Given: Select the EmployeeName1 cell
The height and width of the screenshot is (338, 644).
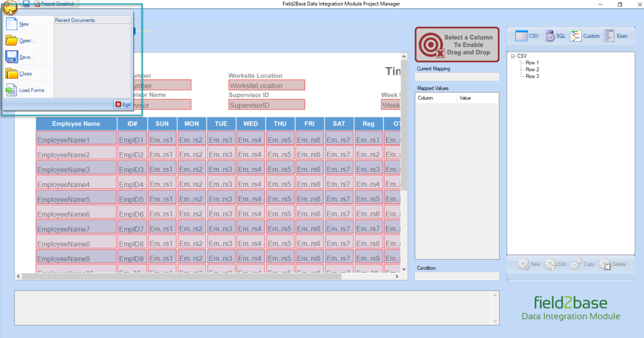Looking at the screenshot, I should (76, 138).
